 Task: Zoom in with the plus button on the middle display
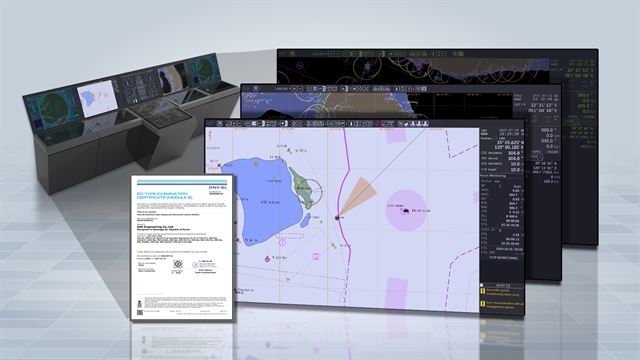coord(294,89)
